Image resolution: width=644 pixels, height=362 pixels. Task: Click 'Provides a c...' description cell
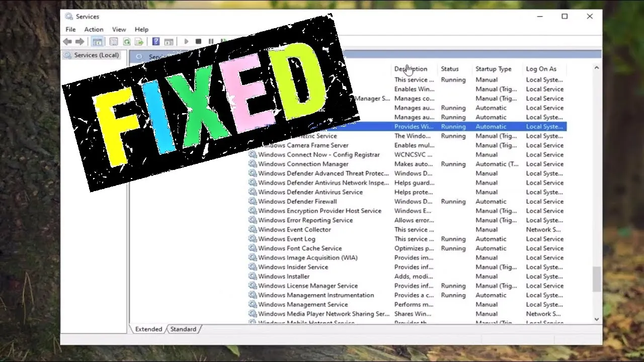414,295
